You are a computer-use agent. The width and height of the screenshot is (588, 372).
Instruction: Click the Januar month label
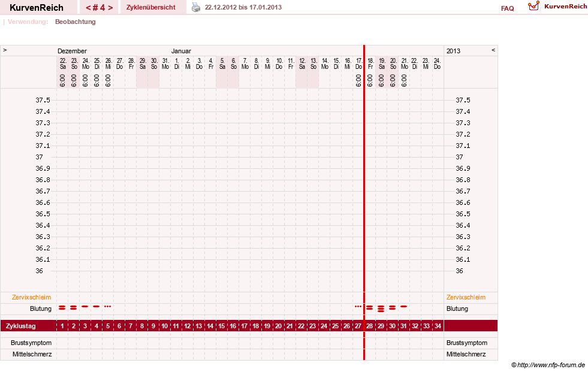tap(181, 51)
